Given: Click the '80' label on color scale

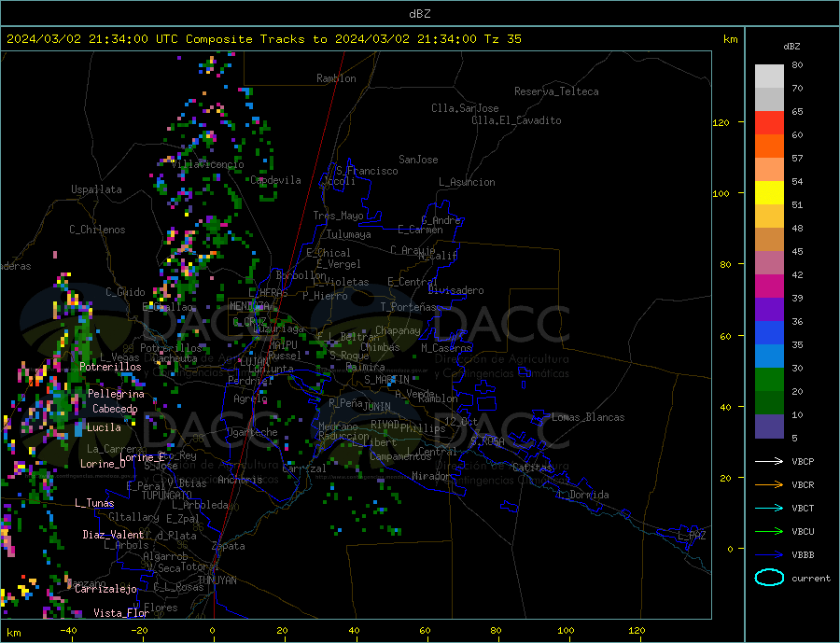Looking at the screenshot, I should (797, 64).
